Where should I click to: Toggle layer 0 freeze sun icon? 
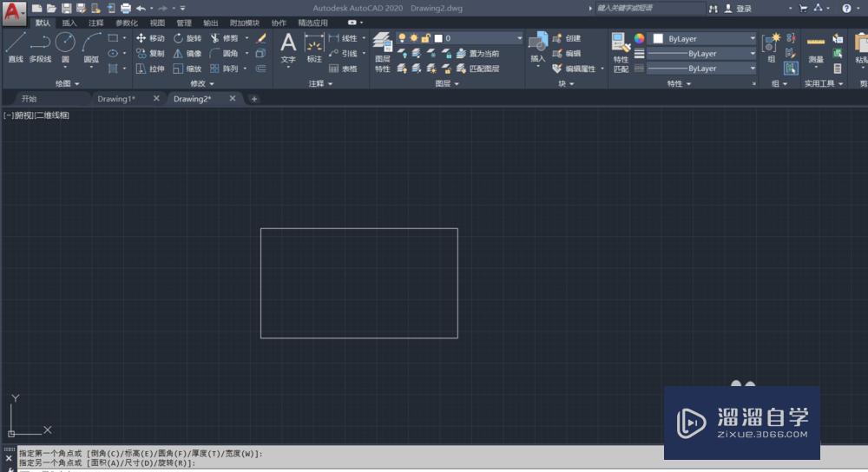413,38
